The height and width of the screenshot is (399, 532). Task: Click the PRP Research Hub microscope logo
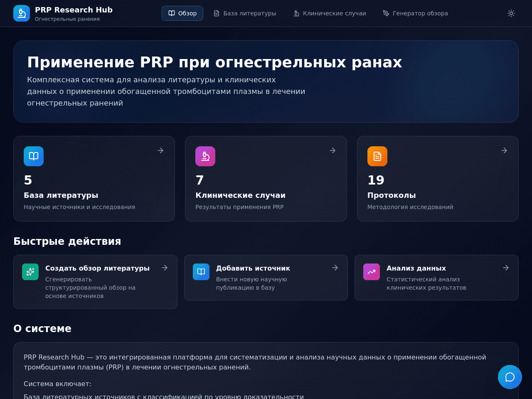[x=22, y=13]
